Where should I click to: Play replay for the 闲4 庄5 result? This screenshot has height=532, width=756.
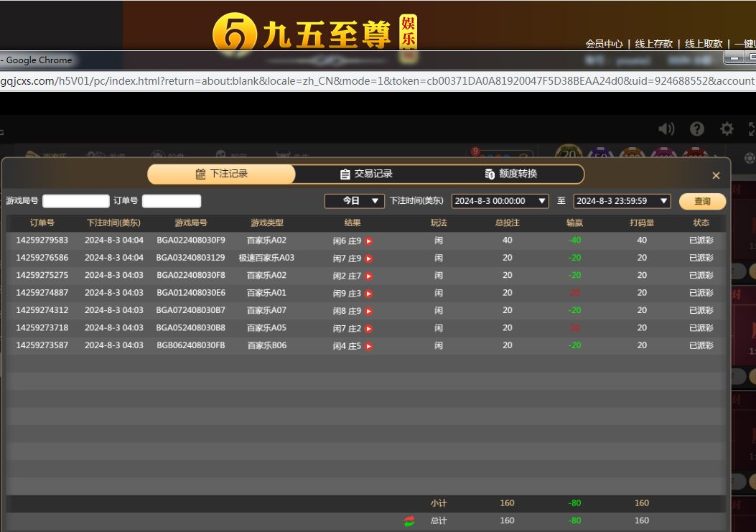coord(369,346)
